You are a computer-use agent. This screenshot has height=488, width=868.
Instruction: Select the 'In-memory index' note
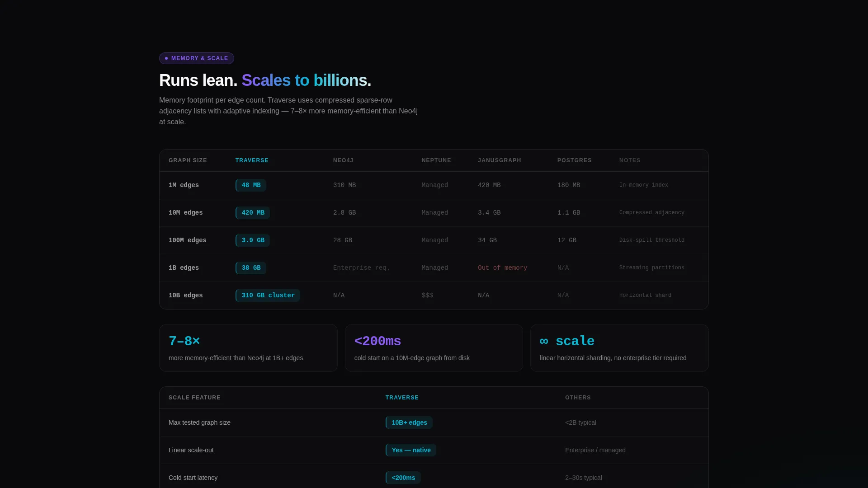(x=644, y=185)
